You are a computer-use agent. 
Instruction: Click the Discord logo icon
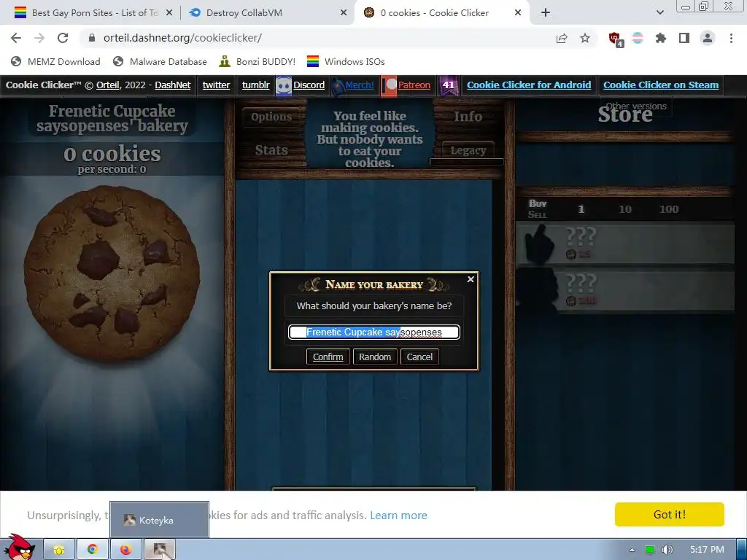click(x=284, y=86)
